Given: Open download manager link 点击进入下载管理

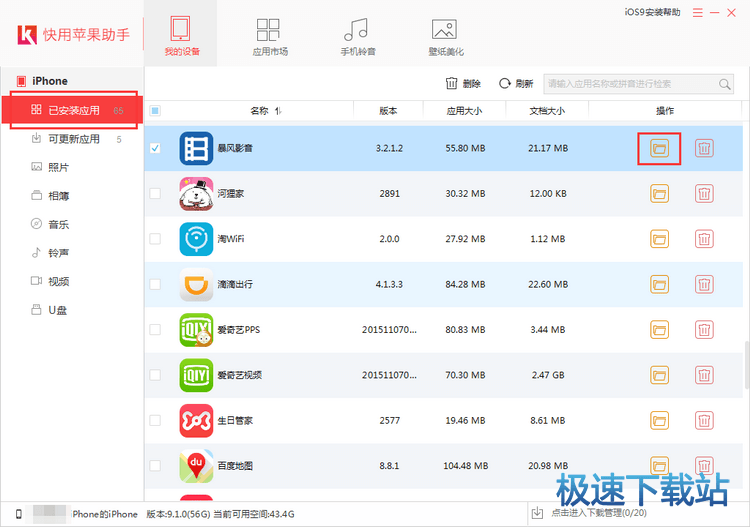Looking at the screenshot, I should pyautogui.click(x=598, y=514).
